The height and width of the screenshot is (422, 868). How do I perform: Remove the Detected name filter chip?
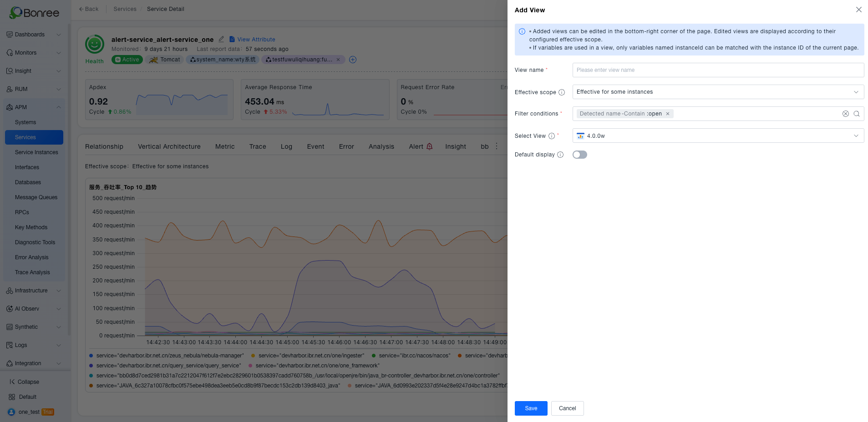pos(668,114)
